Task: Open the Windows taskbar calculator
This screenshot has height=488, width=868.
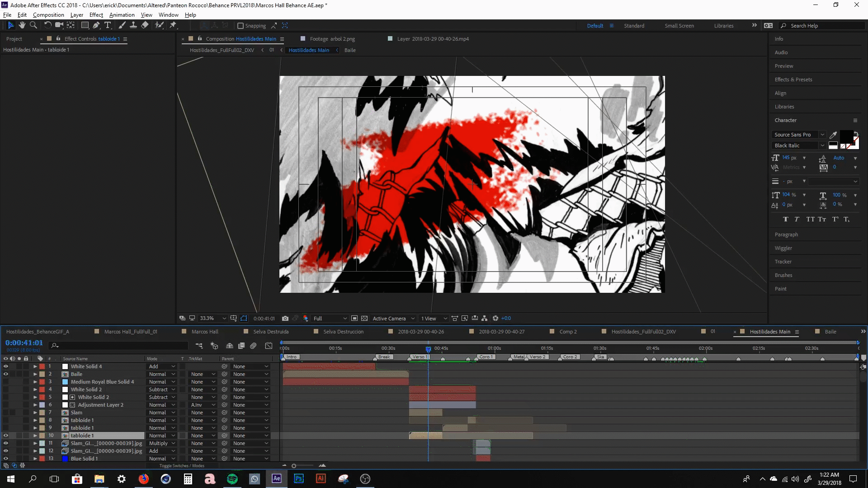Action: tap(188, 479)
